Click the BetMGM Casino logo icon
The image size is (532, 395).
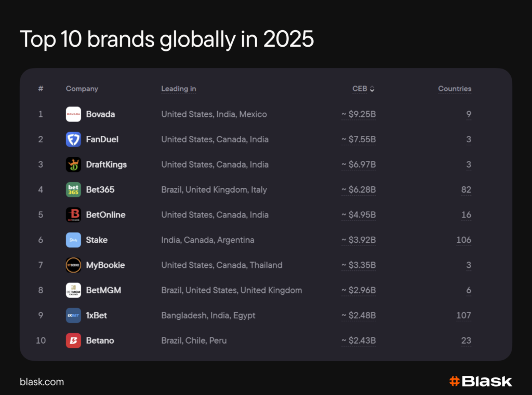73,290
